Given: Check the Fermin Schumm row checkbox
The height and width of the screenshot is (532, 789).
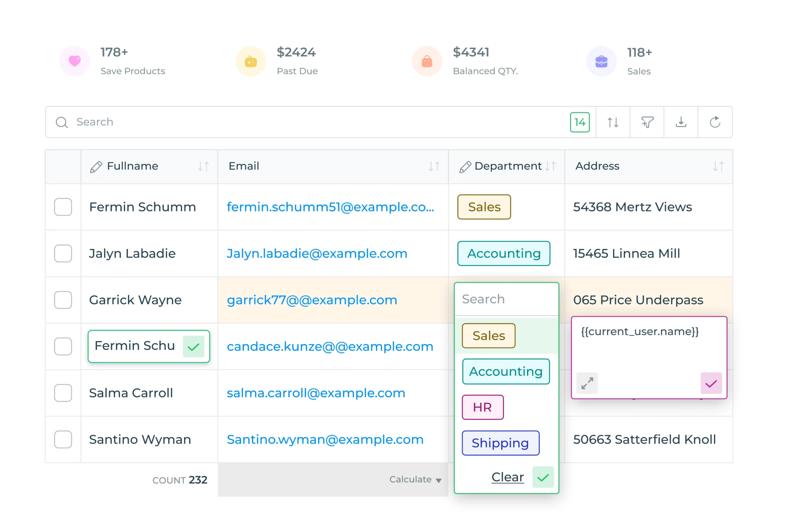Looking at the screenshot, I should [63, 207].
